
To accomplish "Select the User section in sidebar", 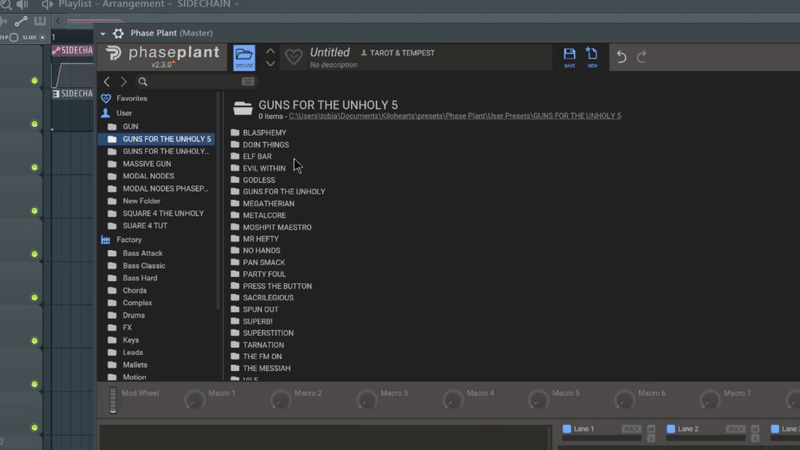I will 124,113.
